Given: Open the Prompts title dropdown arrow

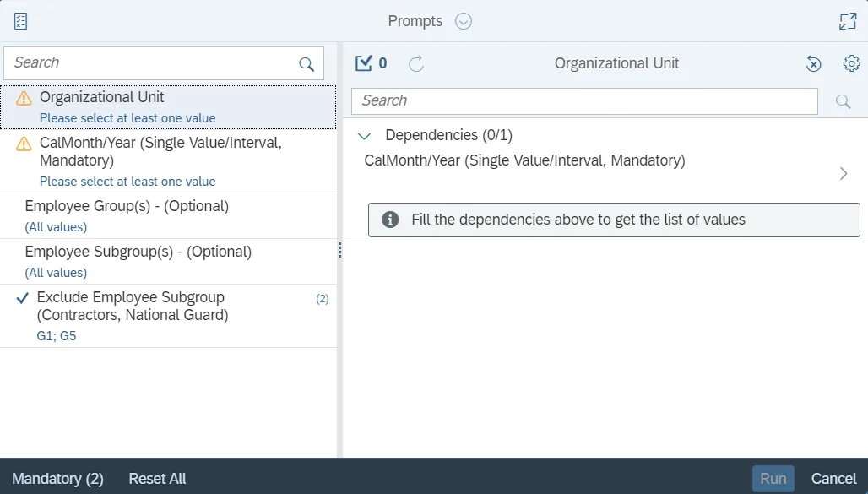Looking at the screenshot, I should click(x=464, y=21).
